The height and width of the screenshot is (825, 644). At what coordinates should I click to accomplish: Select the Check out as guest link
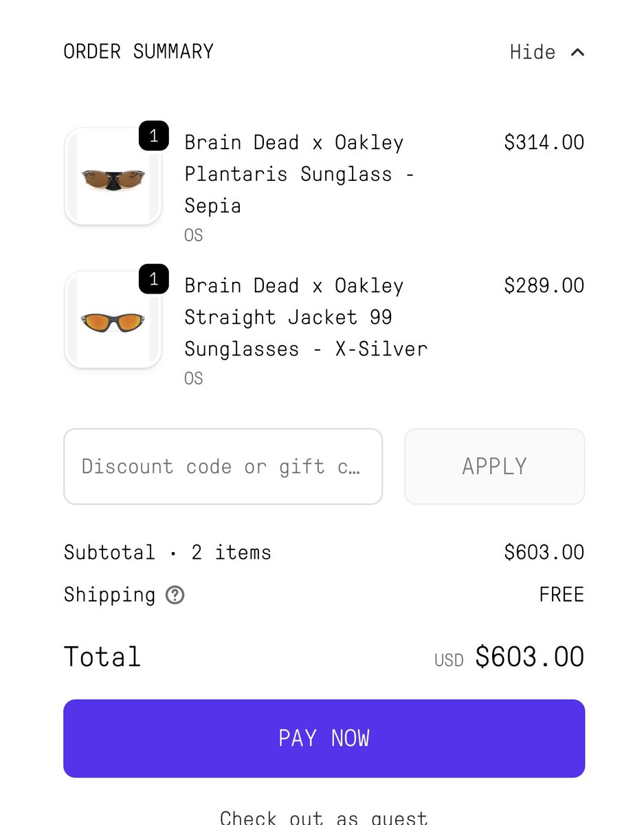(324, 817)
